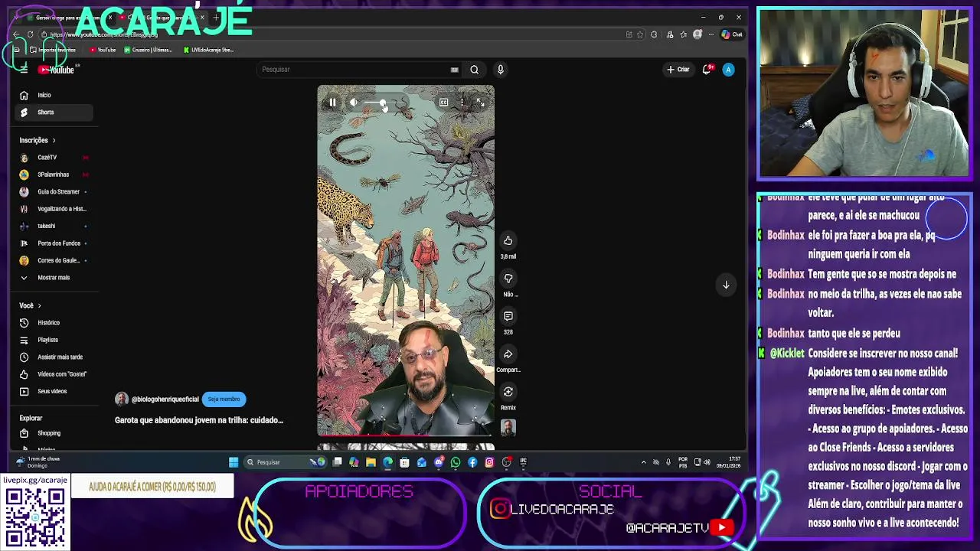Open the sound source thumbnail beside the Short

coord(508,428)
